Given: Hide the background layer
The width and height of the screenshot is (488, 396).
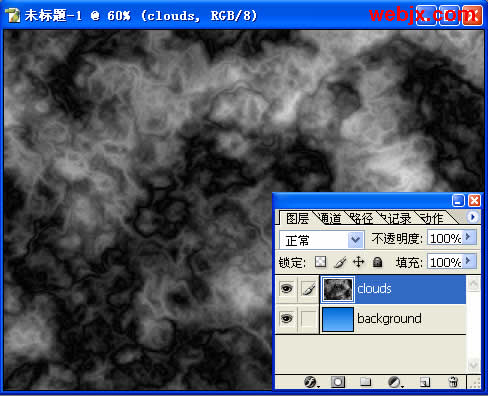Looking at the screenshot, I should (x=286, y=319).
